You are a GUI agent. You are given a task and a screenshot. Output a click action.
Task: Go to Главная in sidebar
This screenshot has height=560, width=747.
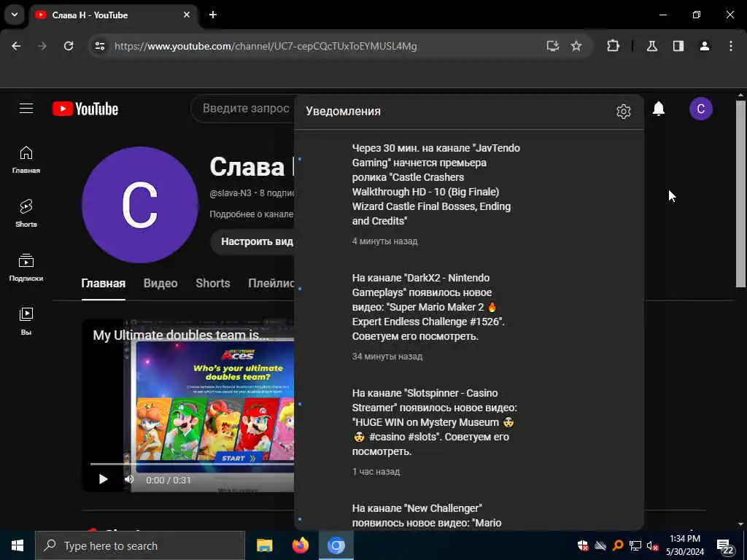pos(26,160)
